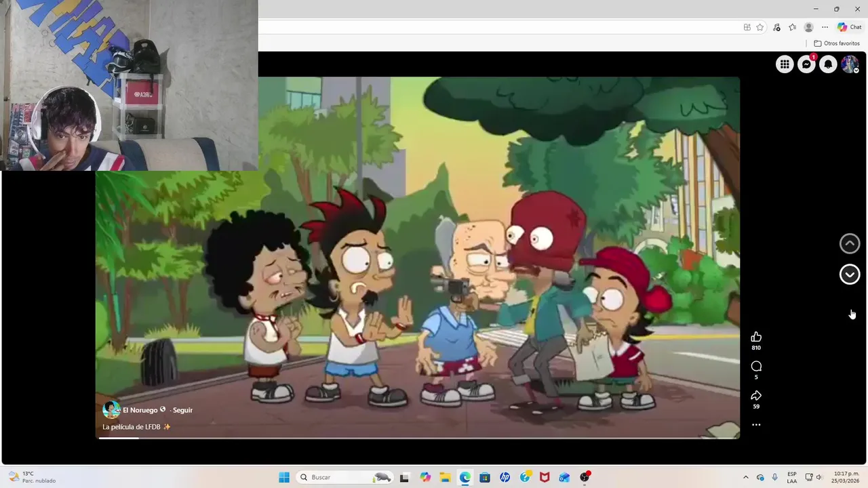Open Edge settings and more menu
The image size is (868, 488).
click(825, 27)
